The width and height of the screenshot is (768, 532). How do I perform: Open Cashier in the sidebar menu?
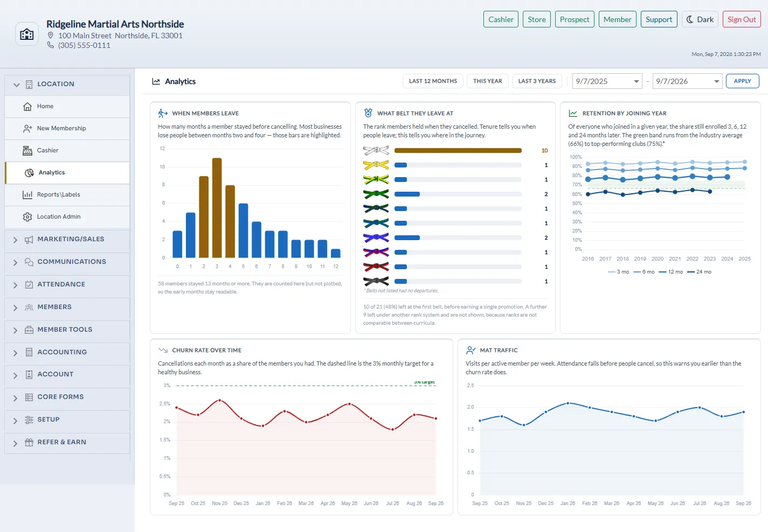(67, 151)
